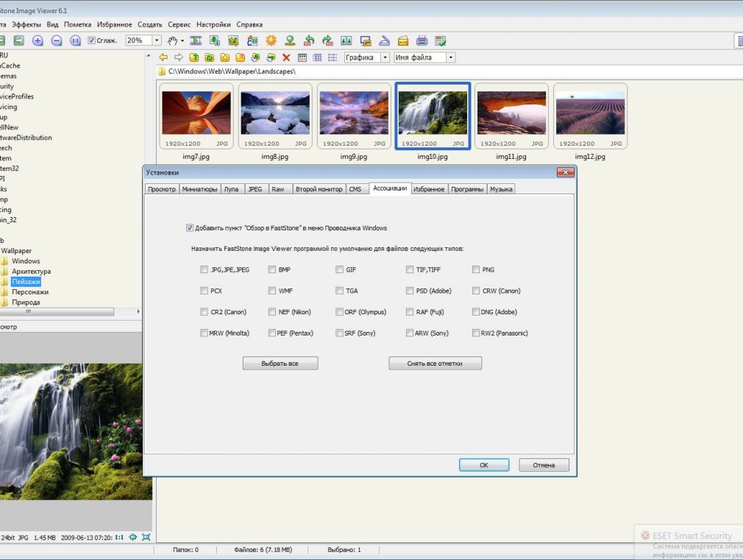Viewport: 743px width, 560px height.
Task: Open the Сервис menu
Action: 179,25
